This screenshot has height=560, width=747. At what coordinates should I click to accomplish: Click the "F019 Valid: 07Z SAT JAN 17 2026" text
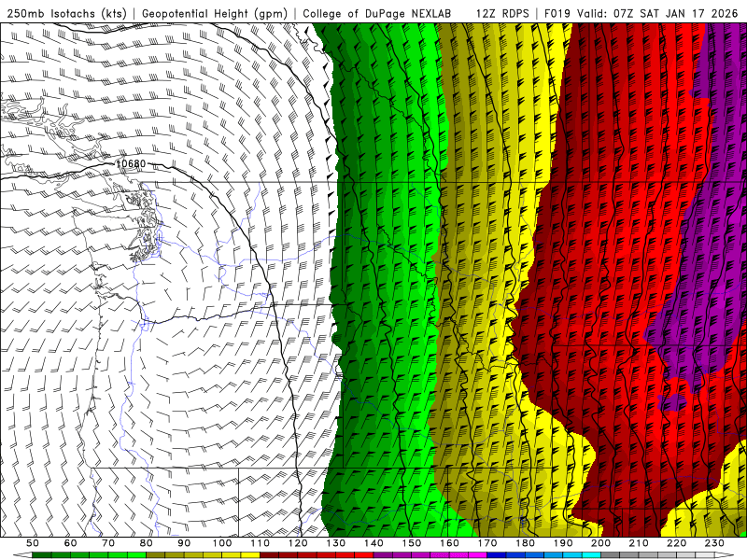pyautogui.click(x=641, y=13)
